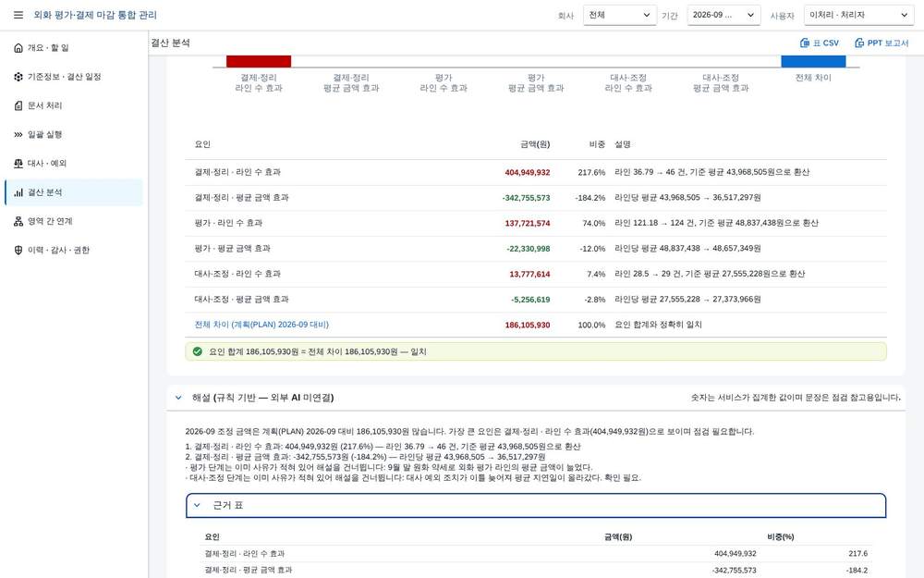Click the 217.6% share value
Screen dimensions: 924x578
(591, 173)
